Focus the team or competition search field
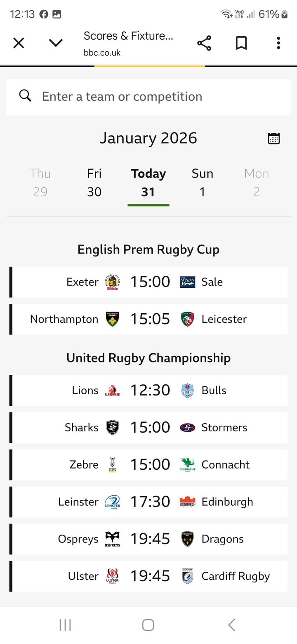297x644 pixels. click(157, 97)
